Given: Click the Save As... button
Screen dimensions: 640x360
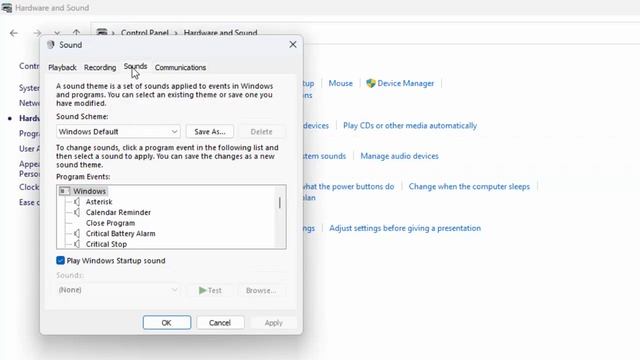Looking at the screenshot, I should [x=210, y=132].
